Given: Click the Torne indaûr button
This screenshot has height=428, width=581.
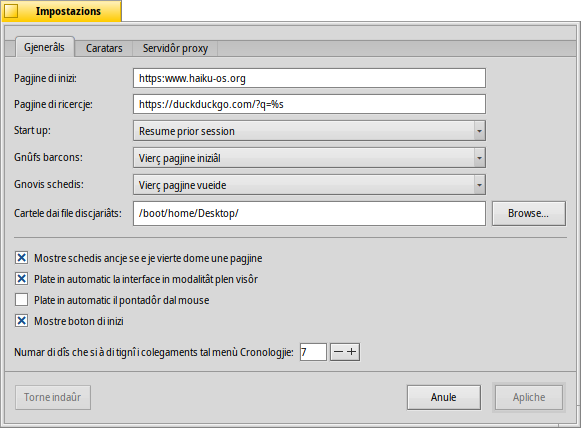Looking at the screenshot, I should point(53,397).
